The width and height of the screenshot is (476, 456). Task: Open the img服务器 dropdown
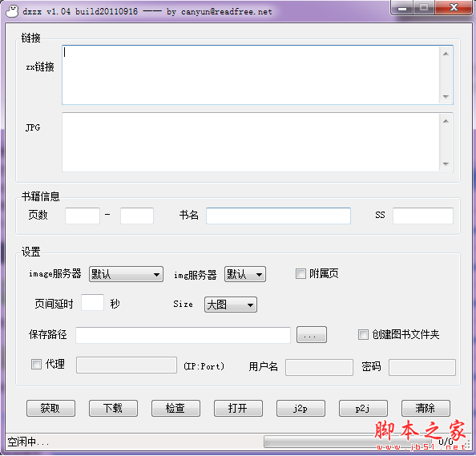(245, 274)
